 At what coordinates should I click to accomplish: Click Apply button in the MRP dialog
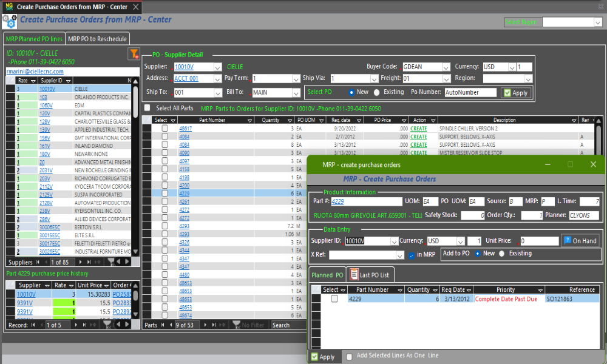[x=322, y=357]
